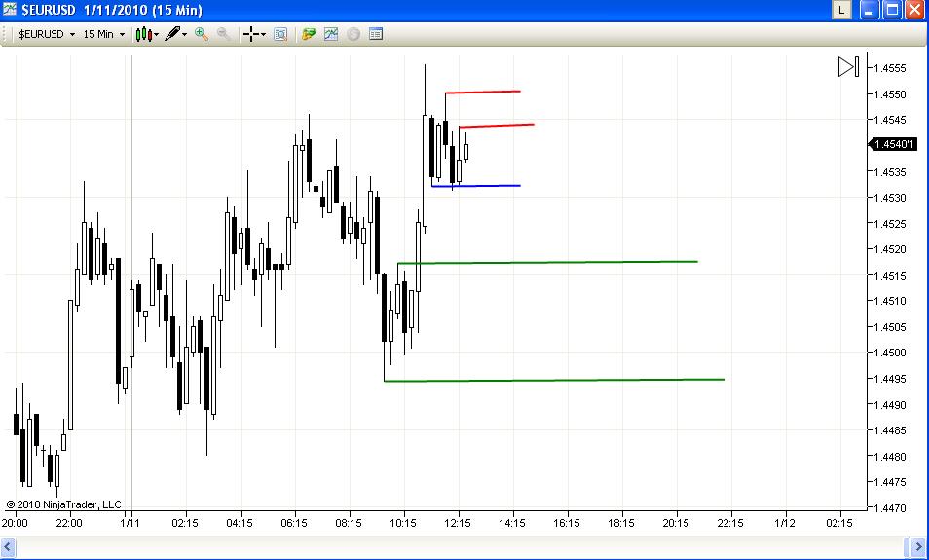Click the 10:15 time axis label

pyautogui.click(x=403, y=523)
